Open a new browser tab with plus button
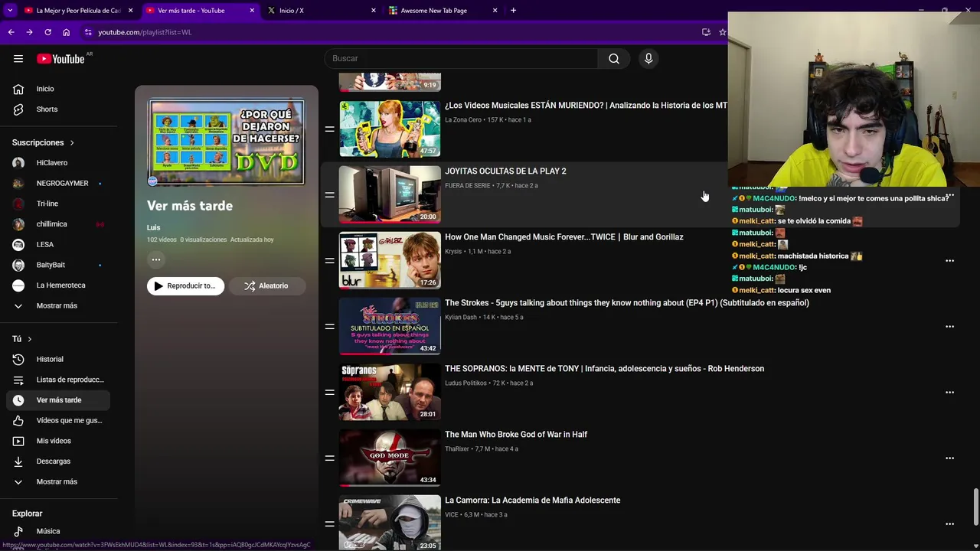980x551 pixels. click(x=513, y=11)
